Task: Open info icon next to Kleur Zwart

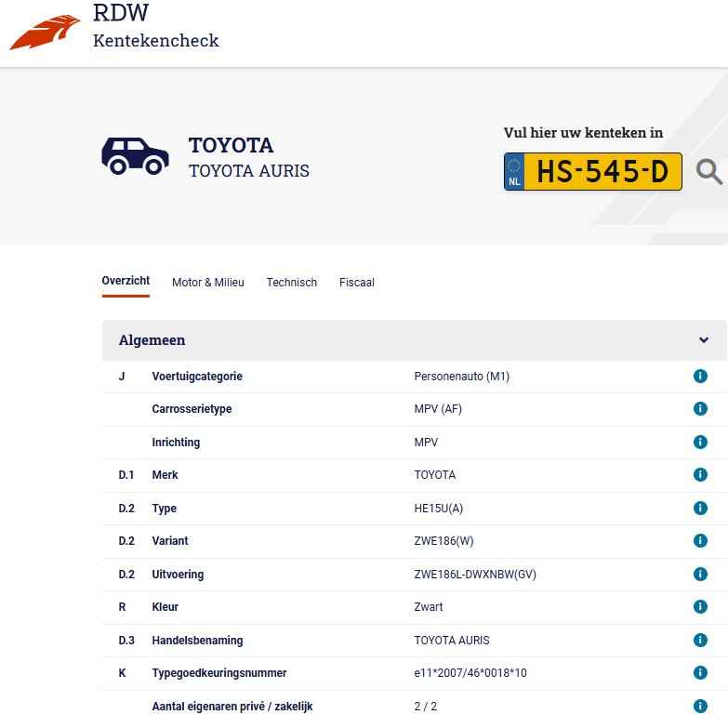Action: click(700, 606)
